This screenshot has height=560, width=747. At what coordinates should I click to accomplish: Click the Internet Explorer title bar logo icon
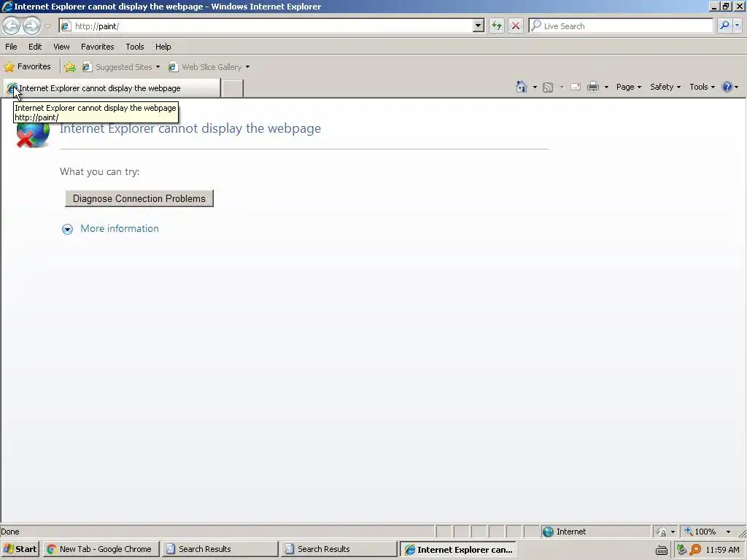(7, 6)
